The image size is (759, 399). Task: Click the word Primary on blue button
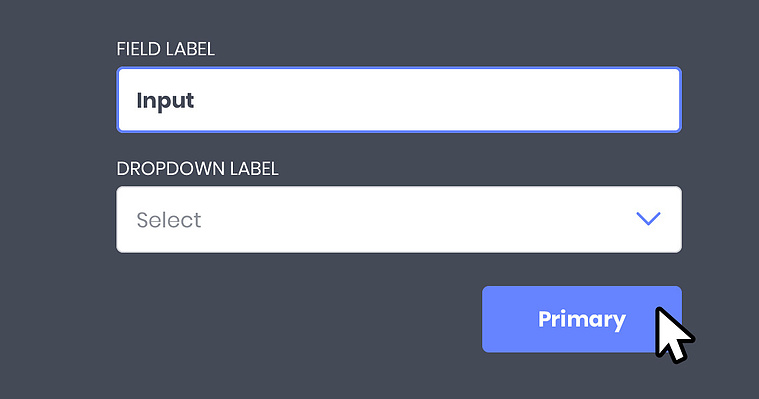[582, 320]
